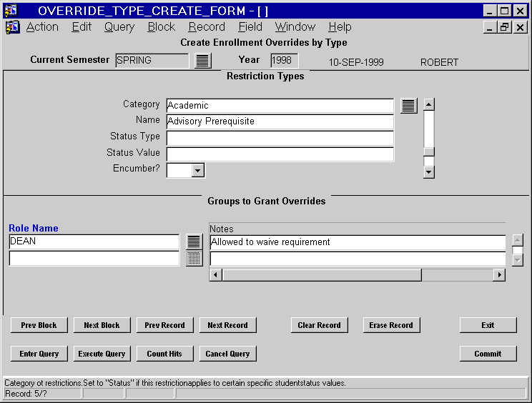Open the Category list of values button

[408, 106]
